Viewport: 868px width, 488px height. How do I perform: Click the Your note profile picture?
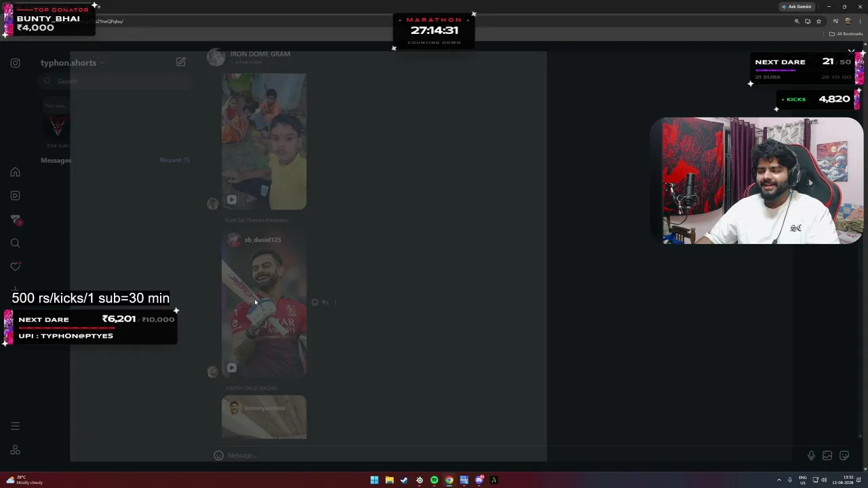[x=57, y=125]
